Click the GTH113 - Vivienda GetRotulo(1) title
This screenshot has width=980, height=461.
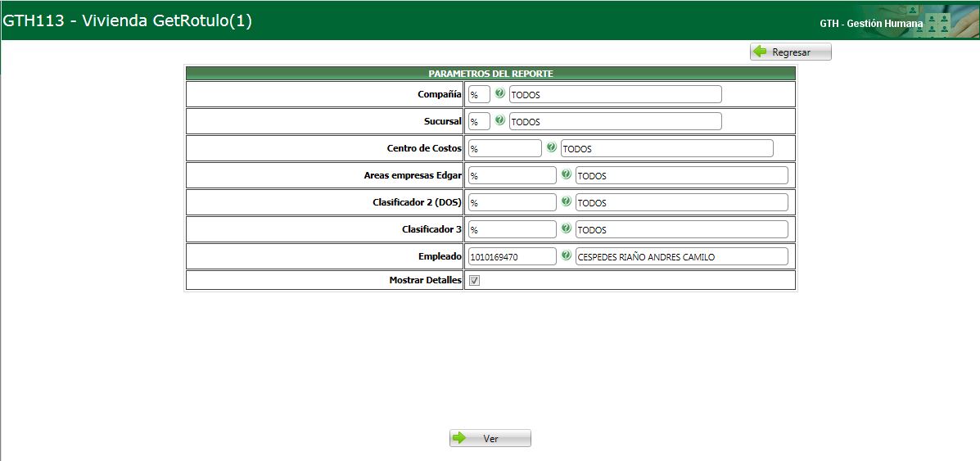[x=128, y=20]
